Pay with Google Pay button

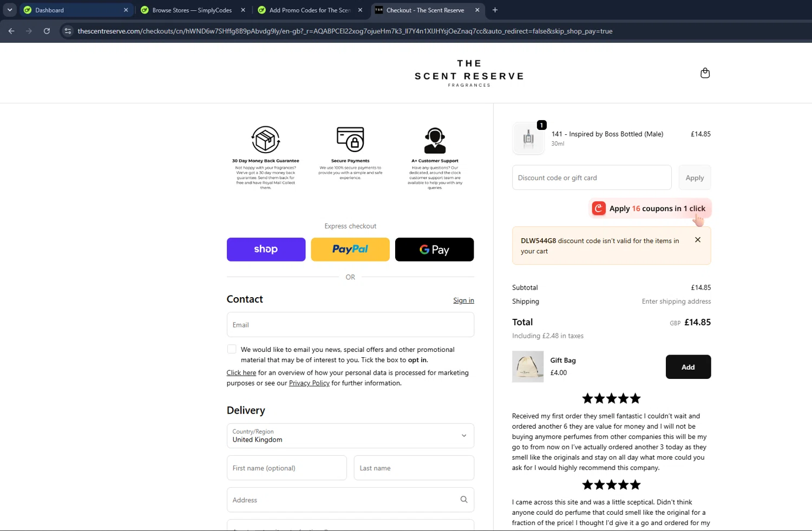click(434, 250)
